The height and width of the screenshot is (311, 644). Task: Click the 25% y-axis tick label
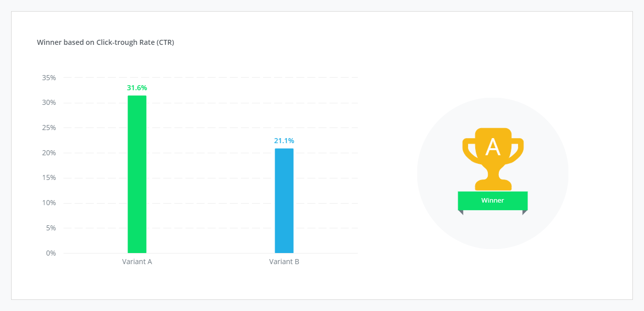tap(49, 128)
